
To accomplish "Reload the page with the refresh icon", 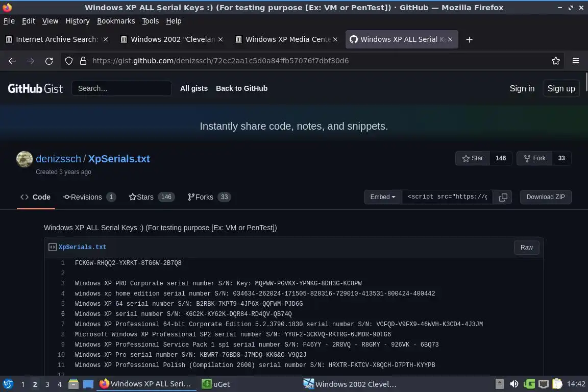I will coord(49,61).
